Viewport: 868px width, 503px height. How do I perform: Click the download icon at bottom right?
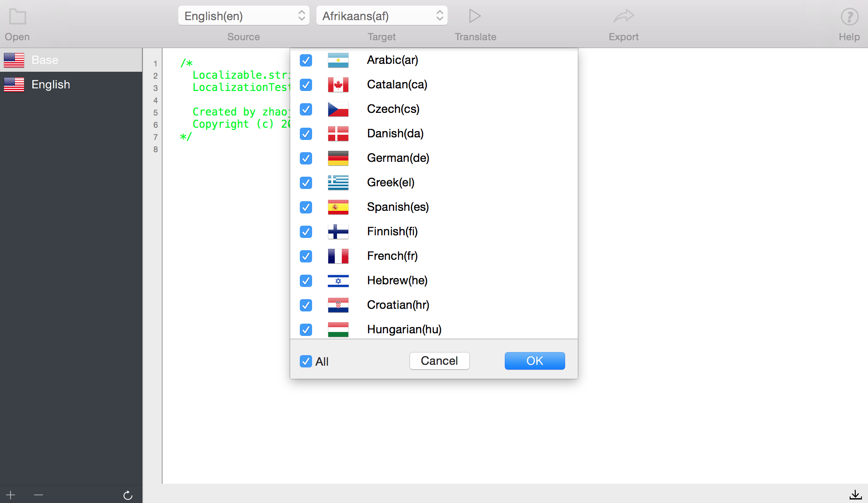[x=855, y=495]
